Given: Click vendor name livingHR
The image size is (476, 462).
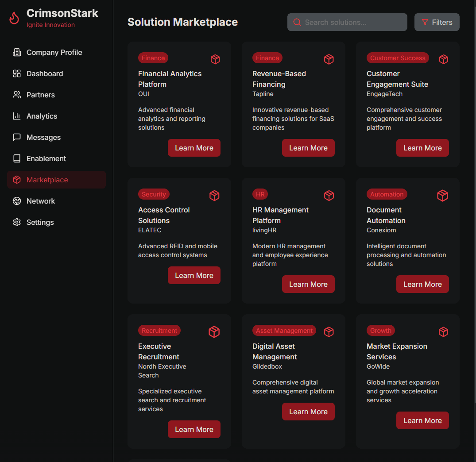Looking at the screenshot, I should tap(264, 230).
